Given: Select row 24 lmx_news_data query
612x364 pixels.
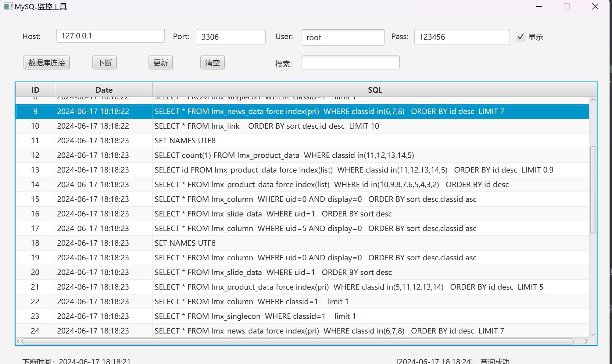Looking at the screenshot, I should click(x=302, y=330).
